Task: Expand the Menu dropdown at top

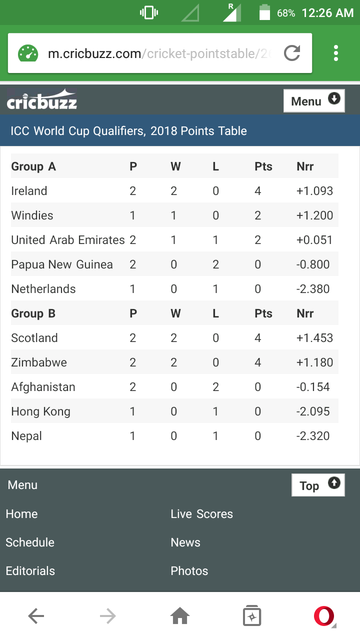Action: [x=314, y=100]
